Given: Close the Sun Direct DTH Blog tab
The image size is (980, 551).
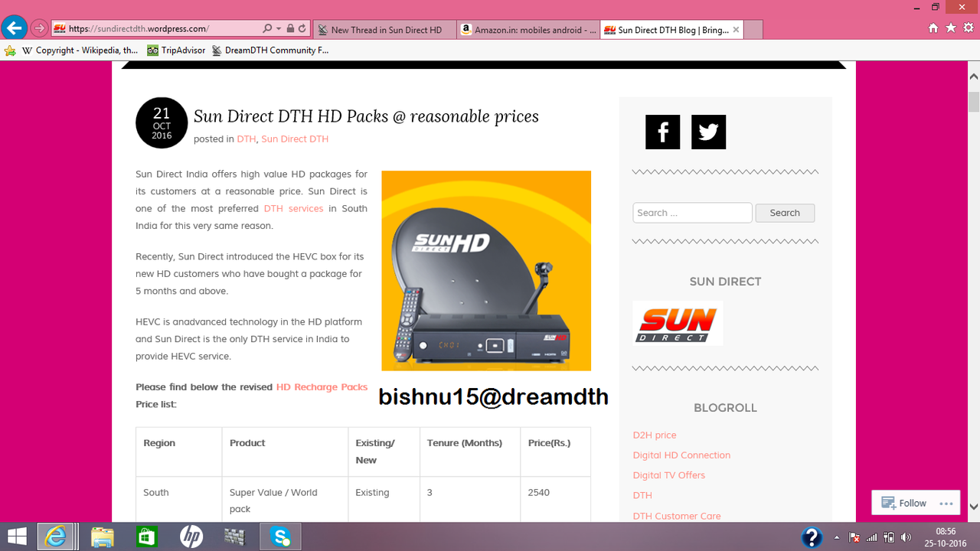Looking at the screenshot, I should click(x=736, y=30).
